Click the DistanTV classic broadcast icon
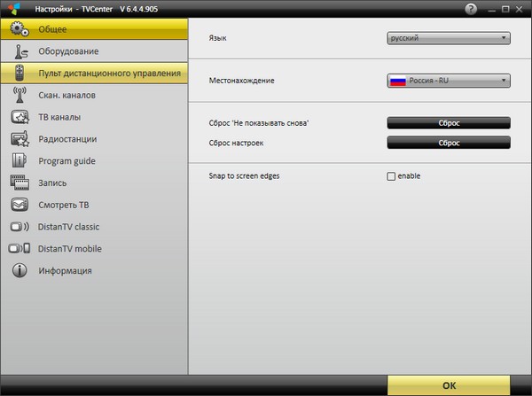Screen dimensions: 532x396 point(20,227)
